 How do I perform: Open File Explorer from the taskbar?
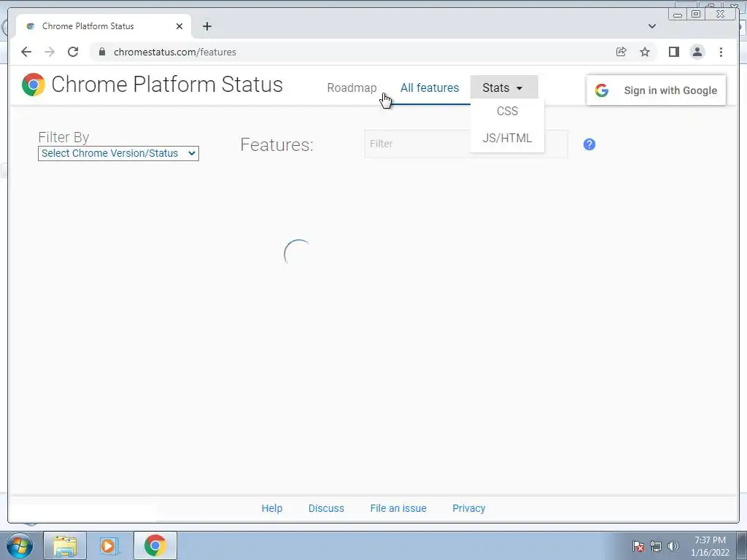[65, 545]
